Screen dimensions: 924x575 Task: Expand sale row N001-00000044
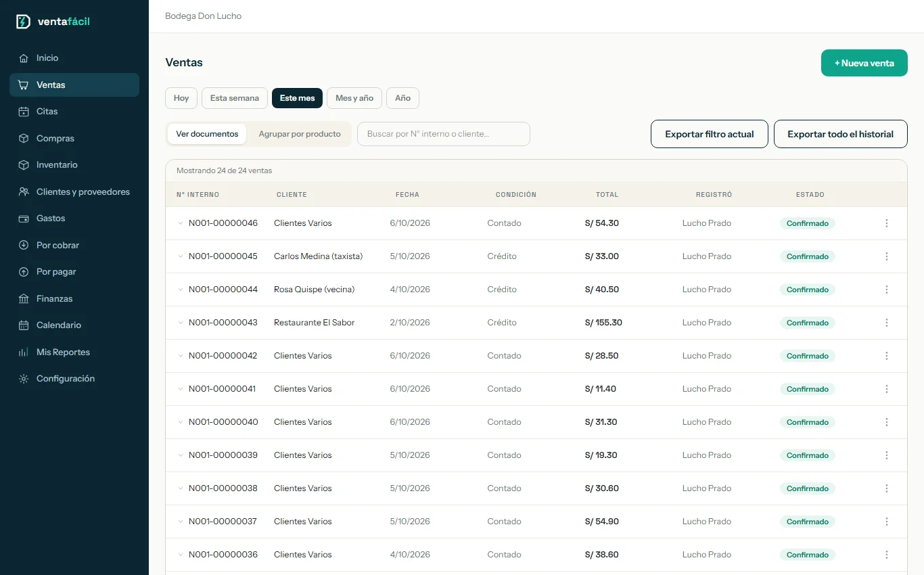click(181, 290)
